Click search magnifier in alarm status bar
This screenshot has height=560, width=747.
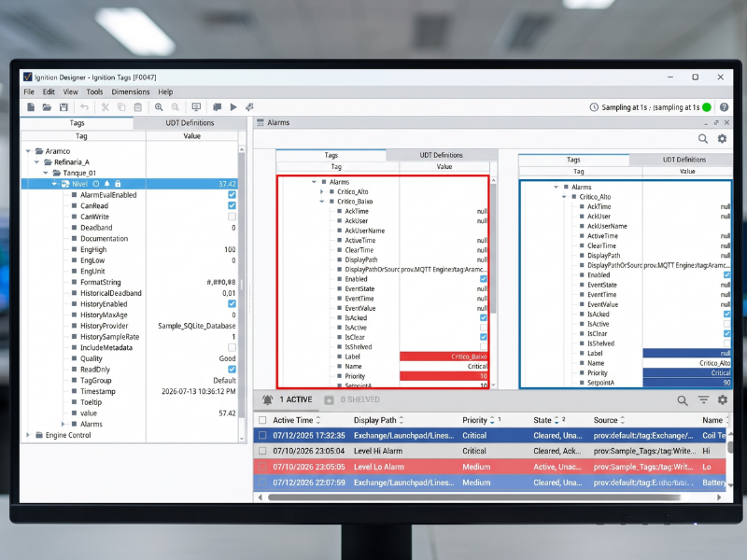(x=683, y=400)
